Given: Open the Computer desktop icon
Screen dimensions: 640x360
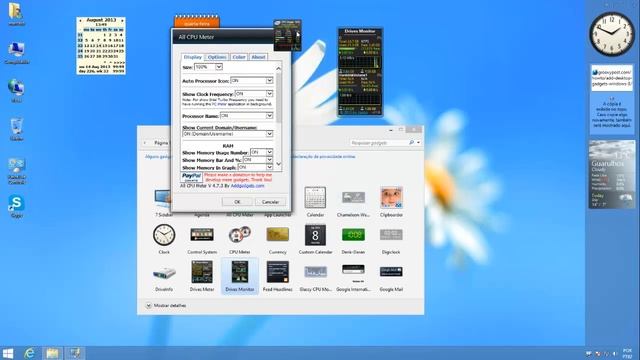Looking at the screenshot, I should click(x=16, y=53).
